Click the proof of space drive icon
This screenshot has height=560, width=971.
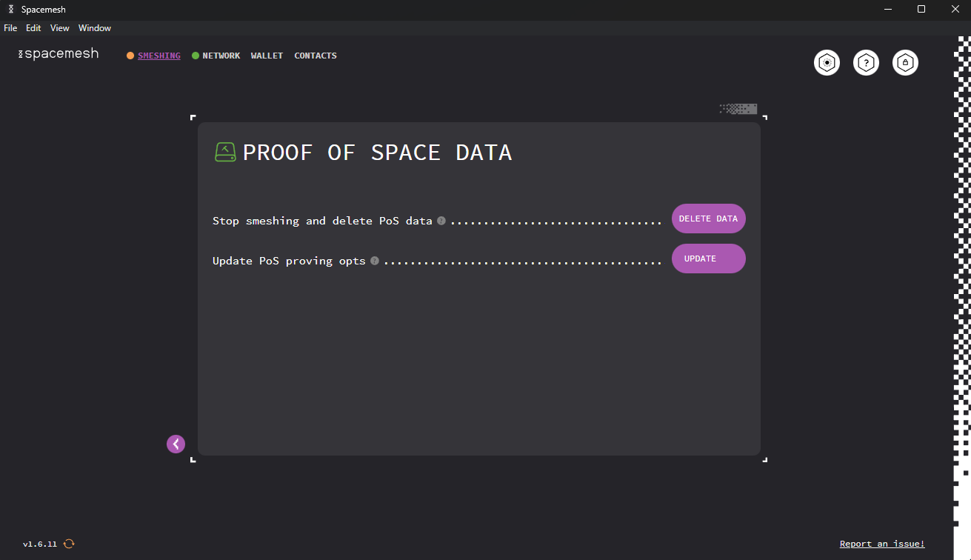[x=226, y=153]
